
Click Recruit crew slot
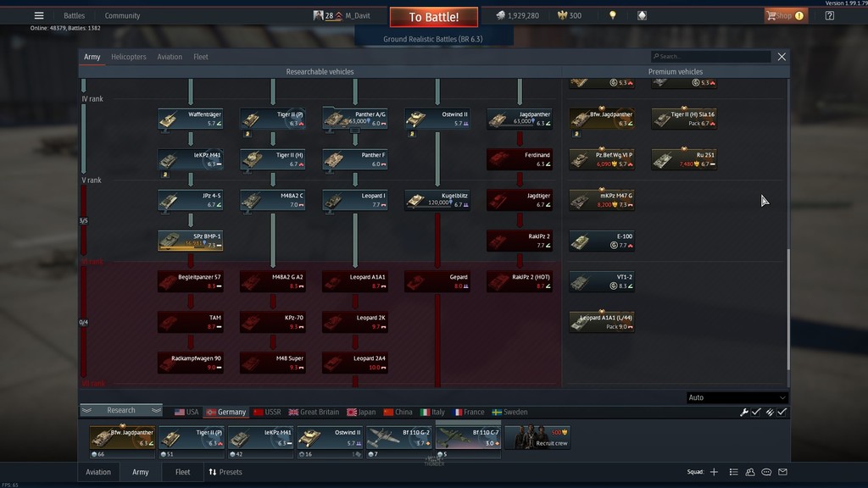(537, 438)
